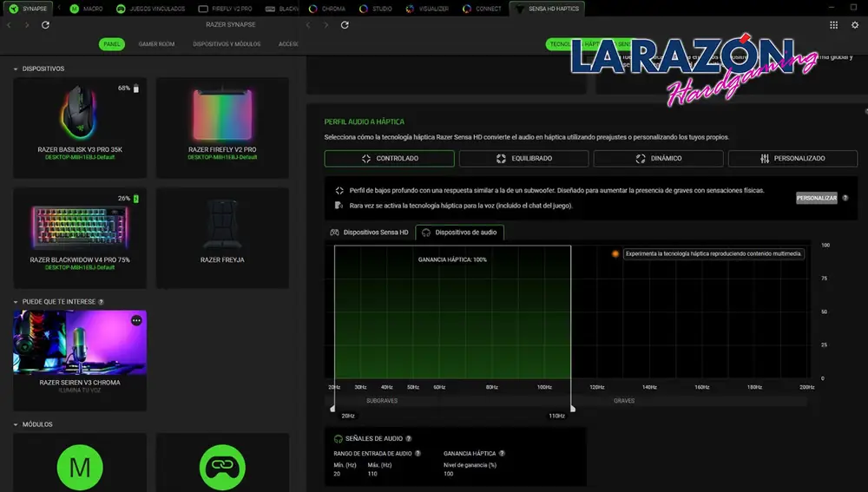Switch to the Connect tab

coord(482,9)
